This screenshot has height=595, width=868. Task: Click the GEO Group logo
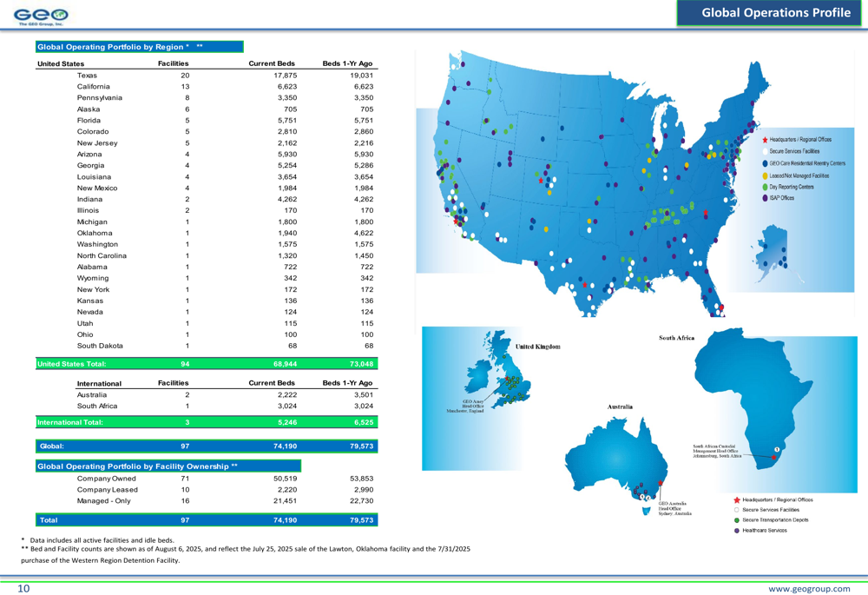pyautogui.click(x=41, y=17)
